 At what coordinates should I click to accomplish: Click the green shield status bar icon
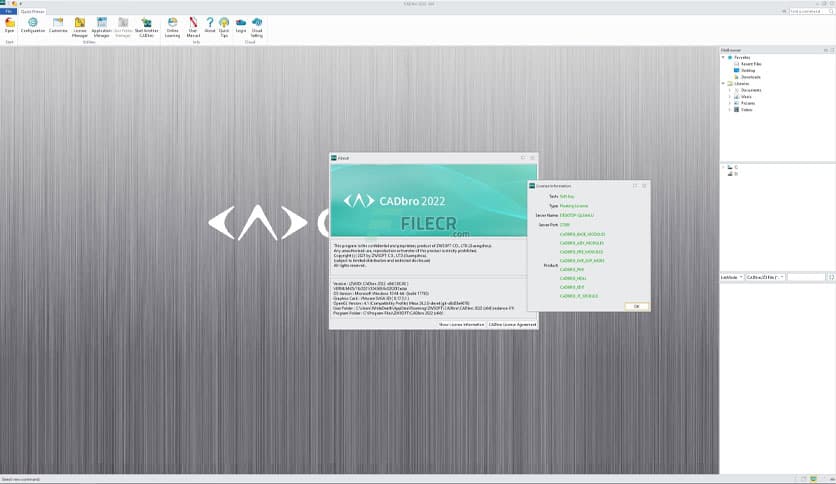coord(814,479)
